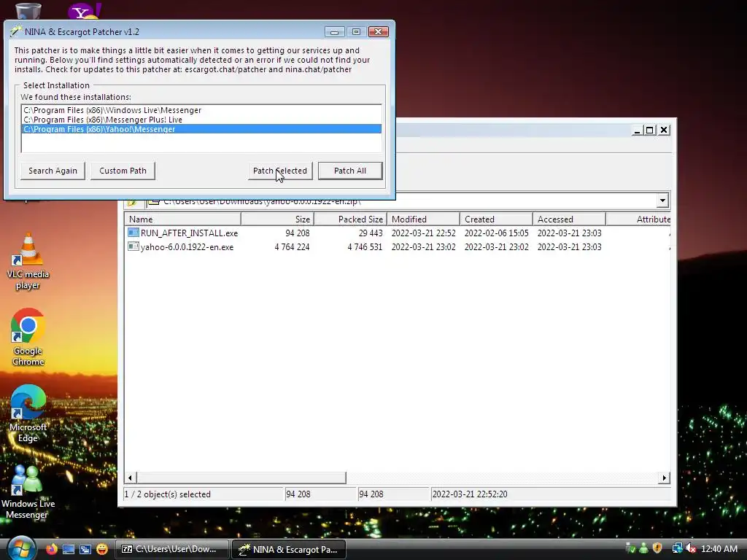This screenshot has height=560, width=747.
Task: Click Custom Path button
Action: 123,171
